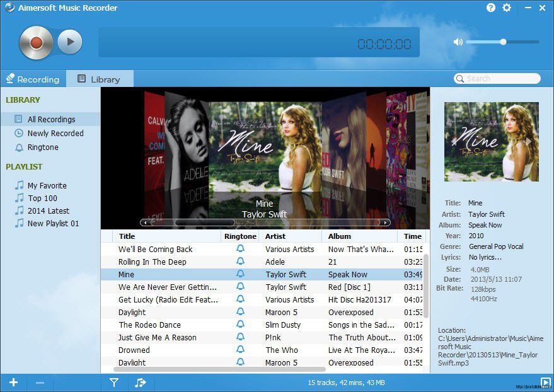
Task: Open the filter funnel icon
Action: click(114, 383)
